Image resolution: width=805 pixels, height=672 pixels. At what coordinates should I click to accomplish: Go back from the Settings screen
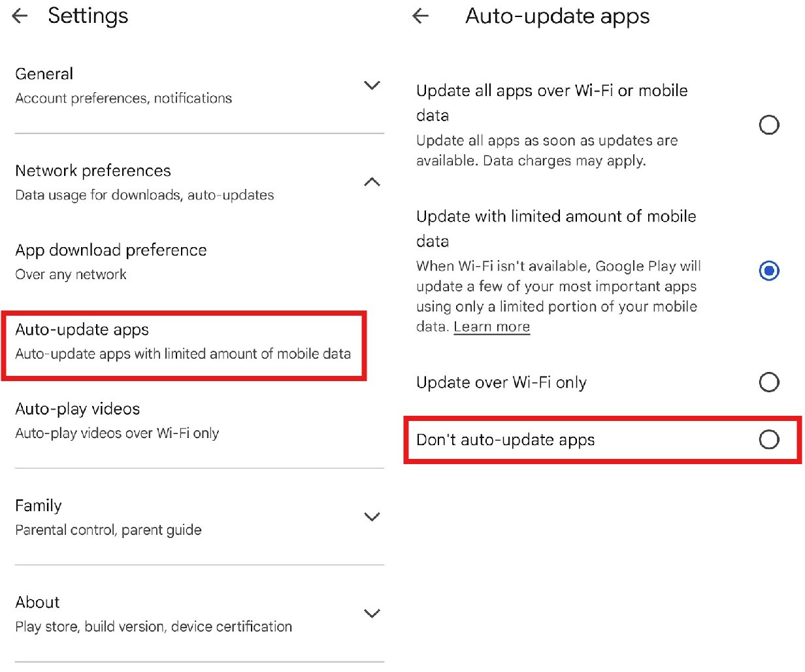[x=20, y=16]
